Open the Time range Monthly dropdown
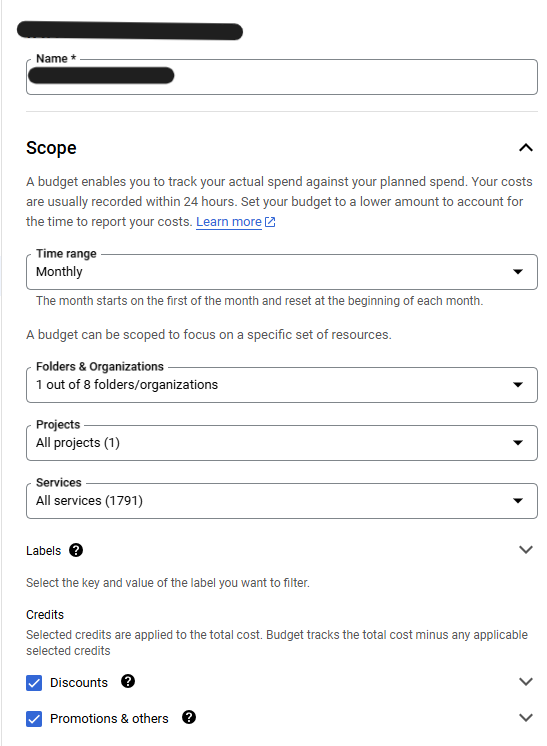Screen dimensions: 547x746 [x=282, y=272]
